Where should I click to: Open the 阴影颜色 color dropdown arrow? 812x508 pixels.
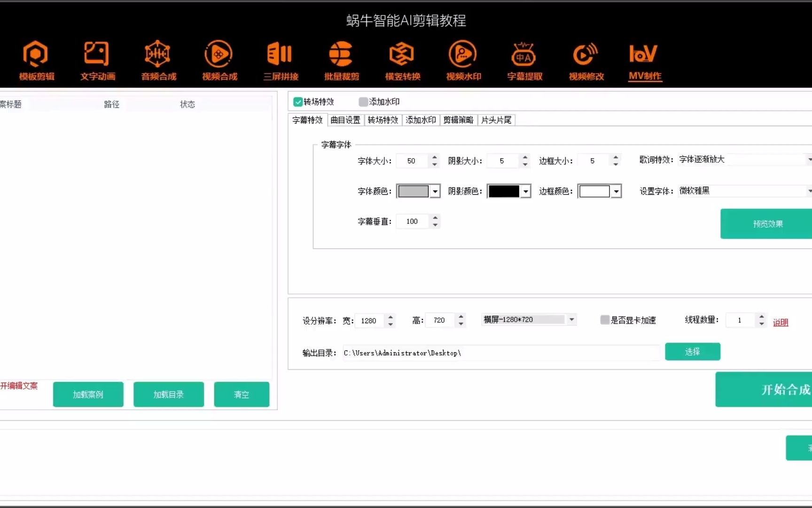[526, 191]
